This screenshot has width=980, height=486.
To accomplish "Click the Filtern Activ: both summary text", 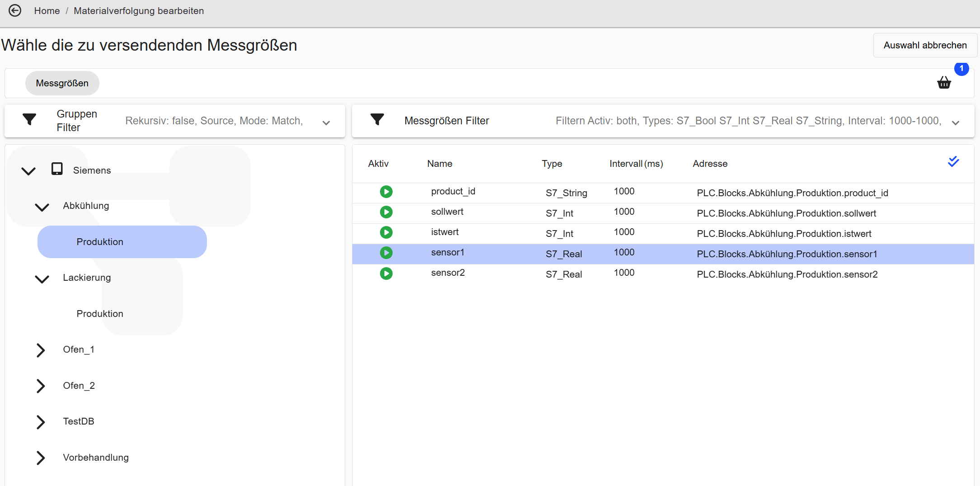I will pyautogui.click(x=749, y=121).
